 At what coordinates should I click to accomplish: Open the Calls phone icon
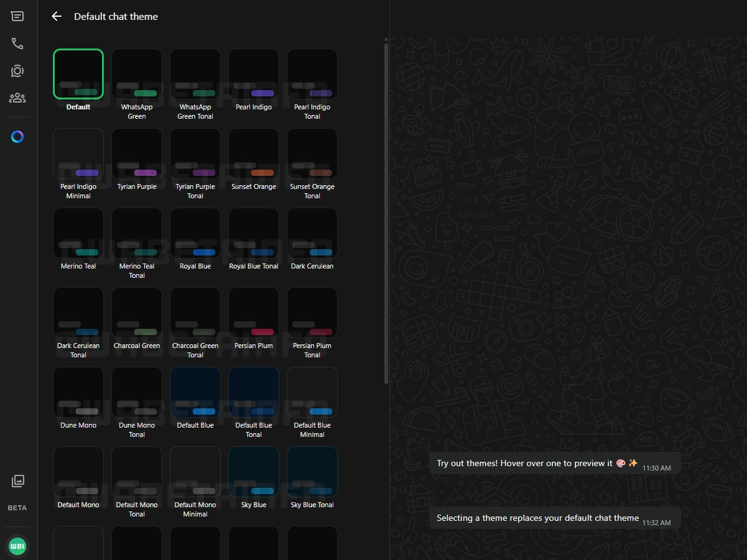click(x=17, y=44)
